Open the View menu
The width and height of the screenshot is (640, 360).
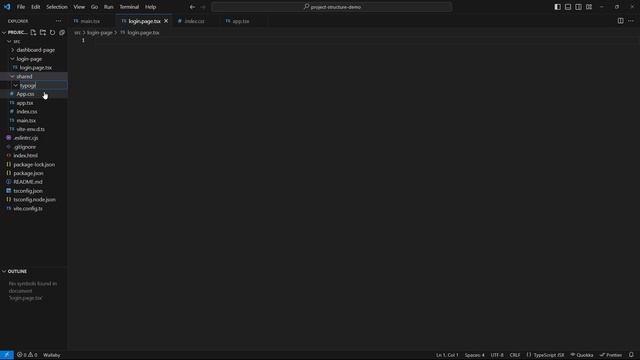[x=79, y=7]
